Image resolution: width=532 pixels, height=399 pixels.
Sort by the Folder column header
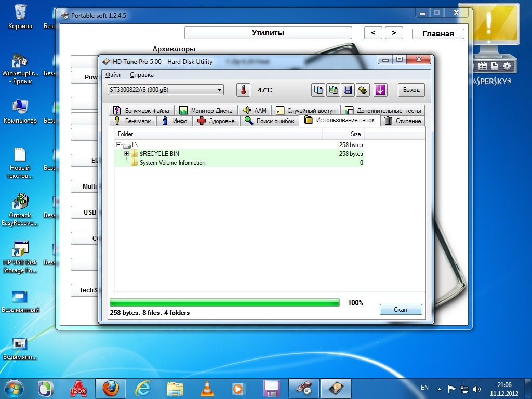[218, 134]
